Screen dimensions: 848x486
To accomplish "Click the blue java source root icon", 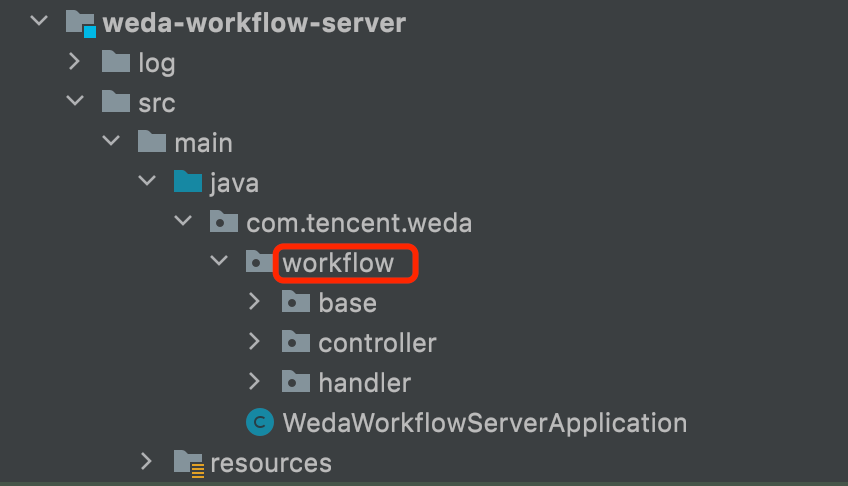I will click(x=188, y=181).
